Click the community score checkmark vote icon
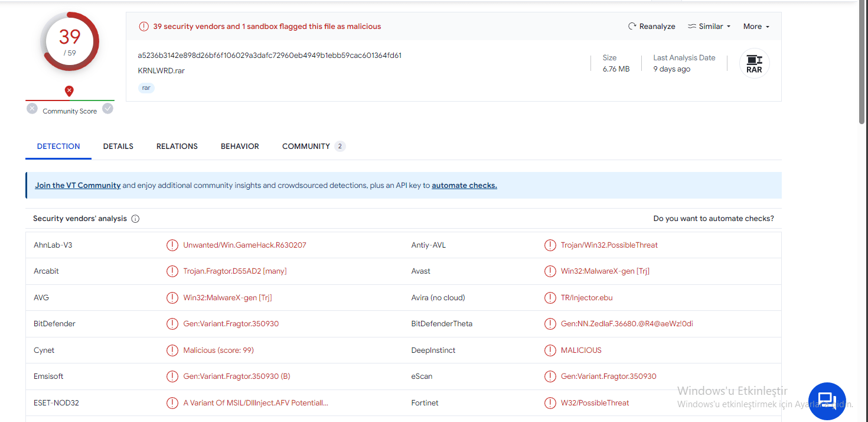This screenshot has width=868, height=422. point(107,109)
